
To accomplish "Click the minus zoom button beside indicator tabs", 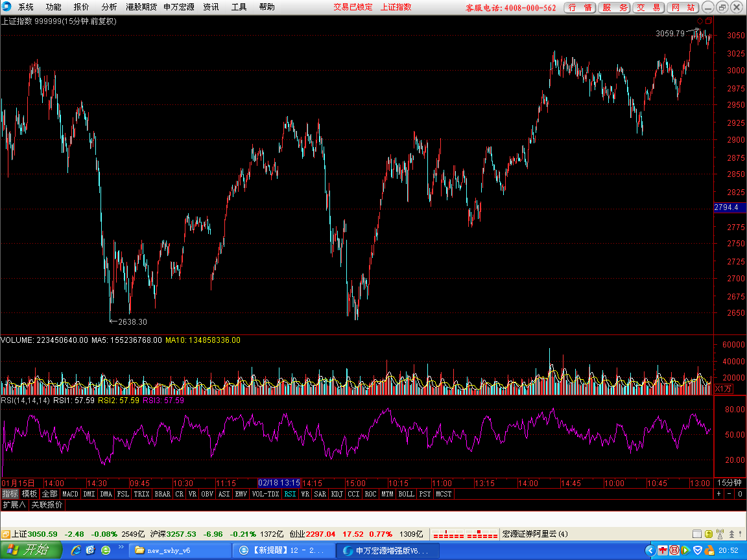I will 729,494.
